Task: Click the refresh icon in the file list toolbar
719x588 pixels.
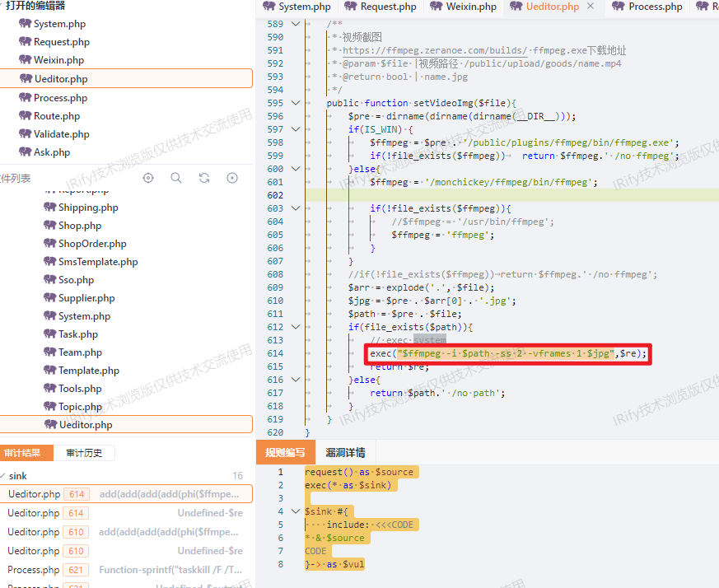Action: coord(204,178)
